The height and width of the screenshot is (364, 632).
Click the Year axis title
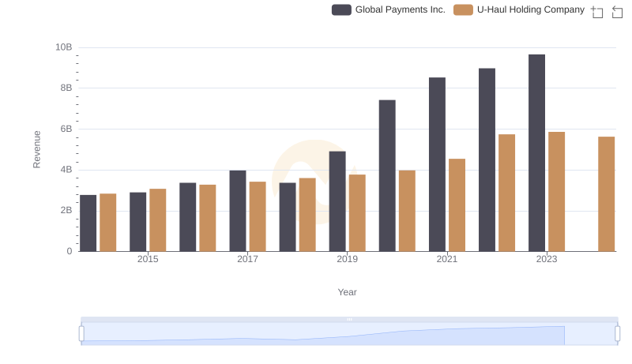click(347, 292)
